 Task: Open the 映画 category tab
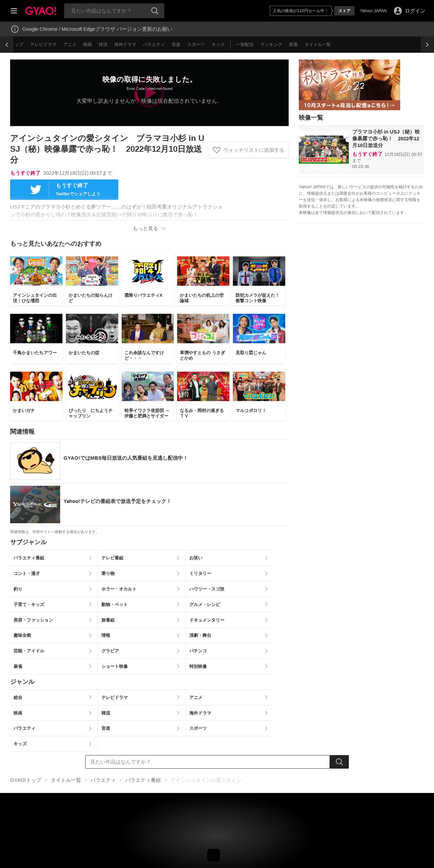tap(88, 45)
